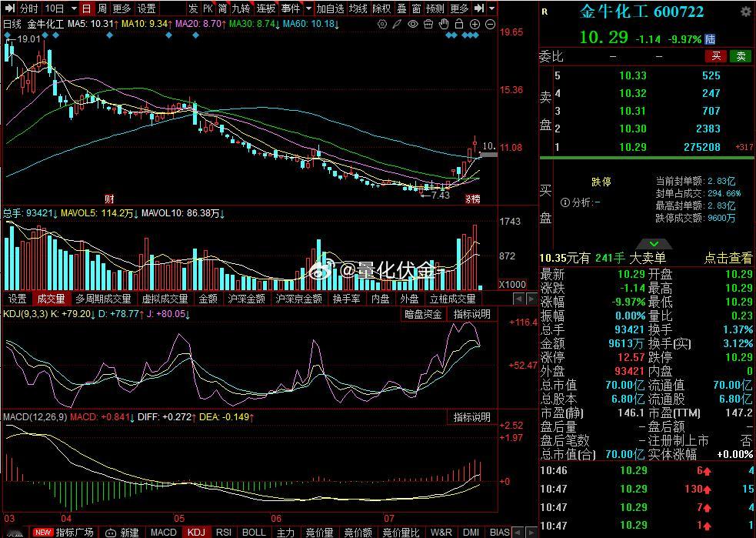Select 周 weekly period
The width and height of the screenshot is (756, 538).
[x=102, y=8]
